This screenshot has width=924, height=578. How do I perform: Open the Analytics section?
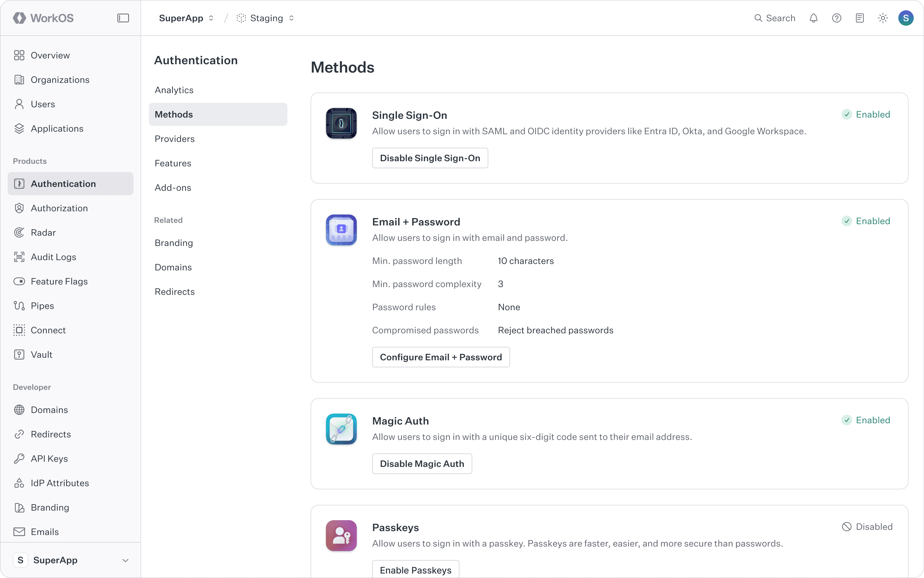click(218, 90)
